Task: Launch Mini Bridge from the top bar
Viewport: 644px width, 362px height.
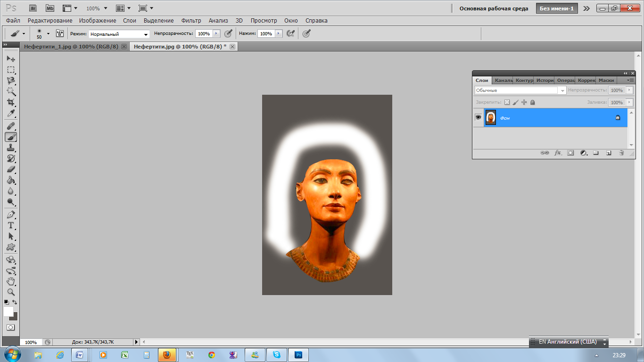Action: [x=50, y=8]
